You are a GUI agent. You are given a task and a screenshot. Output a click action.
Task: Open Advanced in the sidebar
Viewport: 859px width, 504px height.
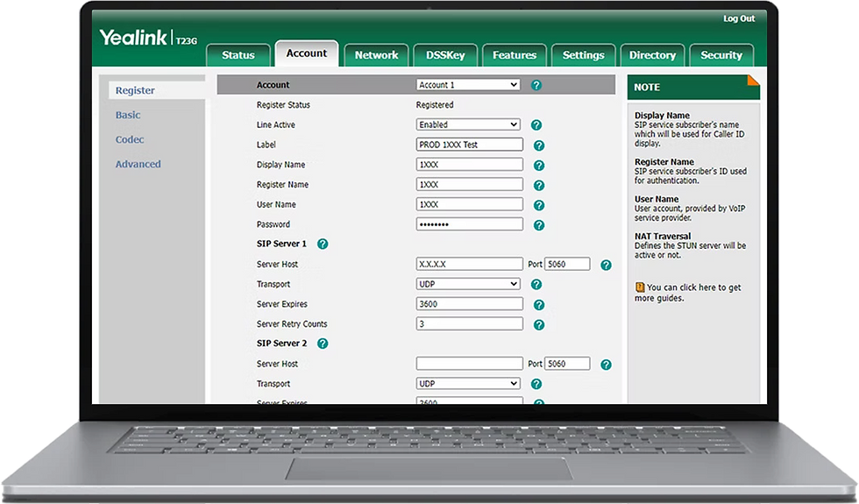pyautogui.click(x=138, y=165)
